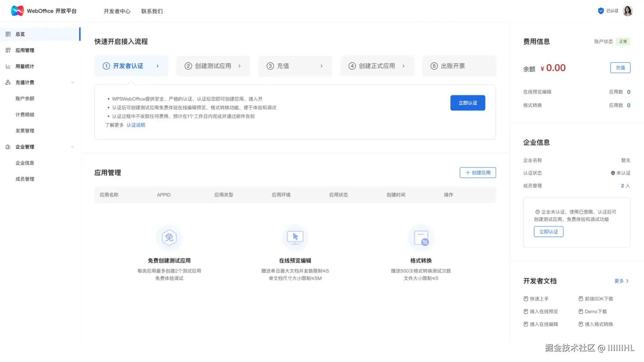The height and width of the screenshot is (362, 644).
Task: Click the 充值 button beside balance
Action: pos(620,68)
